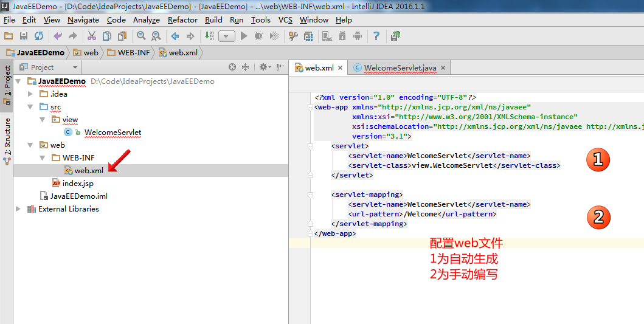This screenshot has height=324, width=644.
Task: Fold the servlet-mapping element in gutter
Action: [311, 195]
